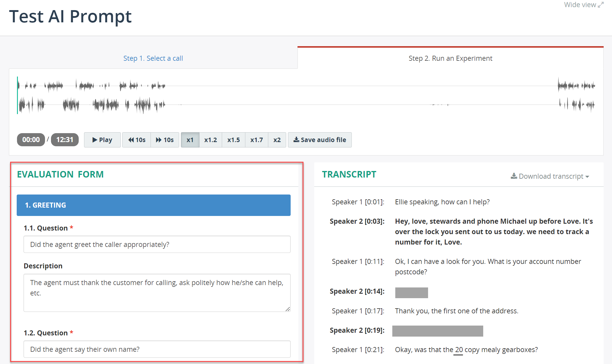Open Step 1. Select a call tab

tap(153, 58)
